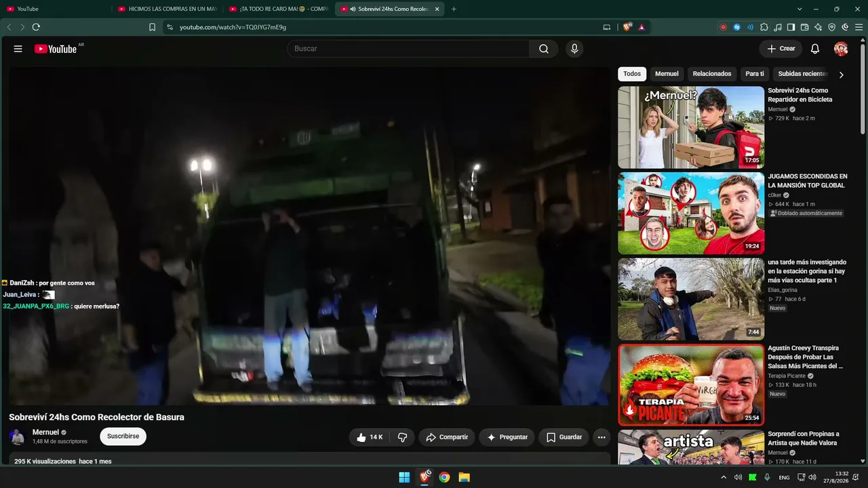
Task: Show the browser sidebar panel
Action: (x=791, y=27)
